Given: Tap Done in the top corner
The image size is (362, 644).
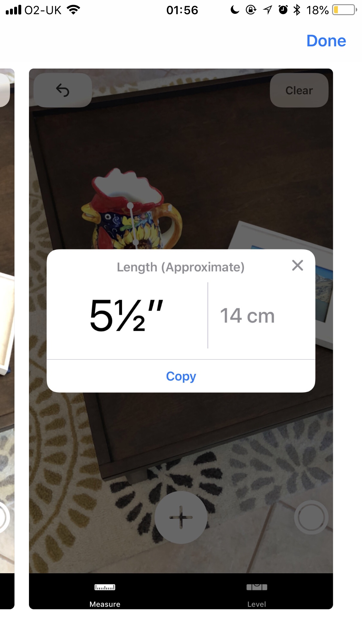Looking at the screenshot, I should (326, 41).
